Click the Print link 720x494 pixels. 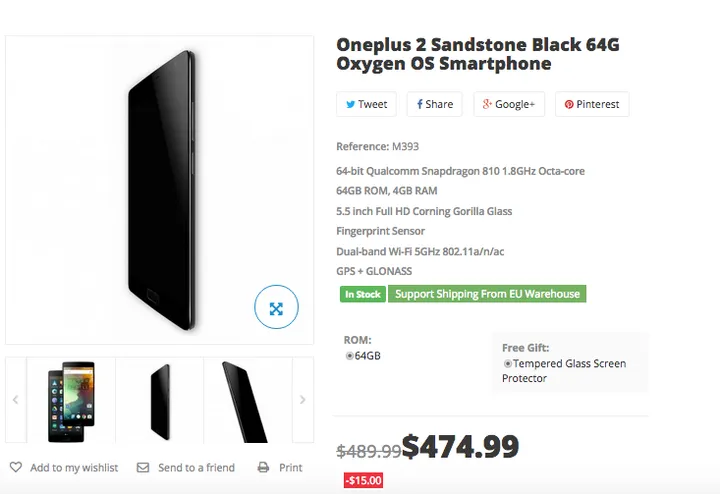click(x=291, y=467)
